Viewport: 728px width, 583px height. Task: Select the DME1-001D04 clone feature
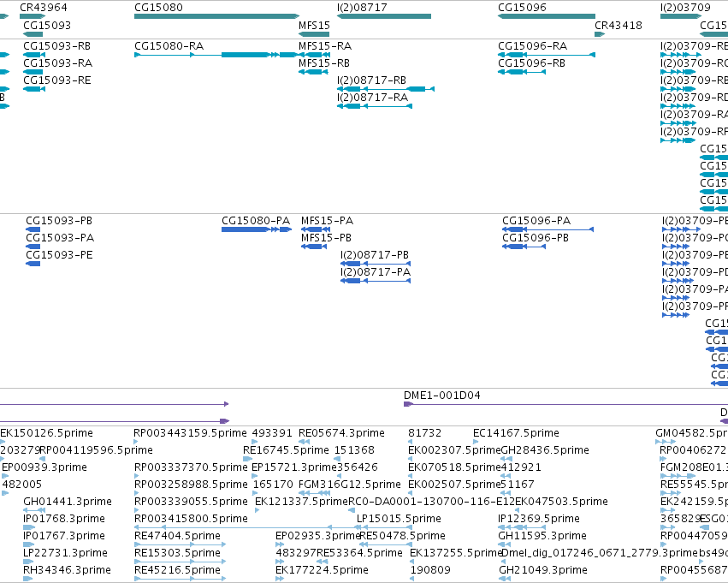pyautogui.click(x=565, y=404)
